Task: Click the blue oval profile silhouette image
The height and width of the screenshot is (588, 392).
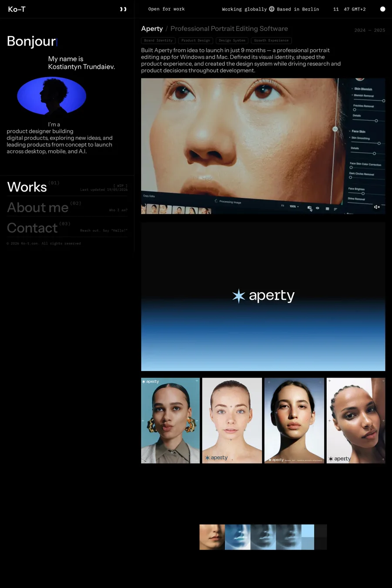Action: 51,96
